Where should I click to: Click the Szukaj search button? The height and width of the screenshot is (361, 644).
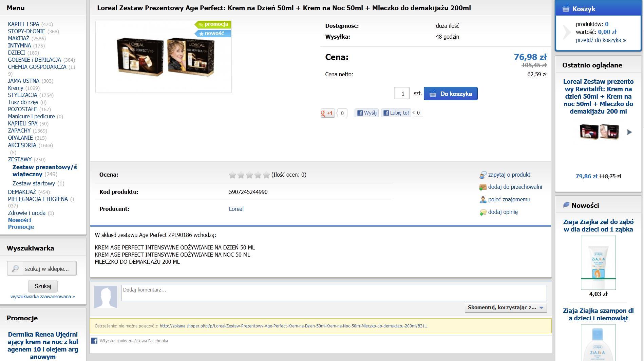pyautogui.click(x=43, y=286)
